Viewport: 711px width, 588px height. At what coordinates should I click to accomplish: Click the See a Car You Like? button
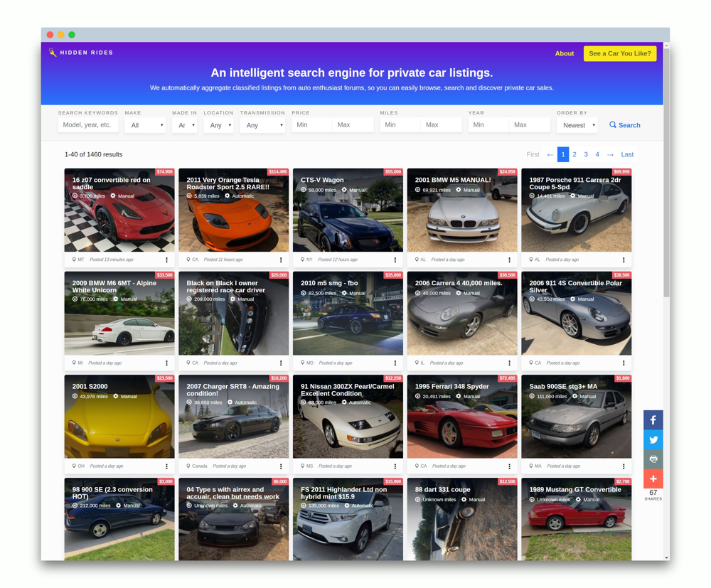coord(619,53)
